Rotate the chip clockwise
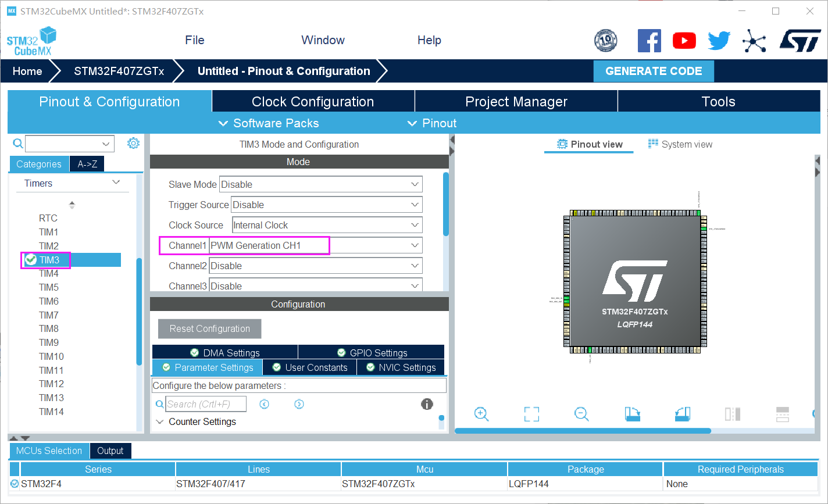 (632, 414)
